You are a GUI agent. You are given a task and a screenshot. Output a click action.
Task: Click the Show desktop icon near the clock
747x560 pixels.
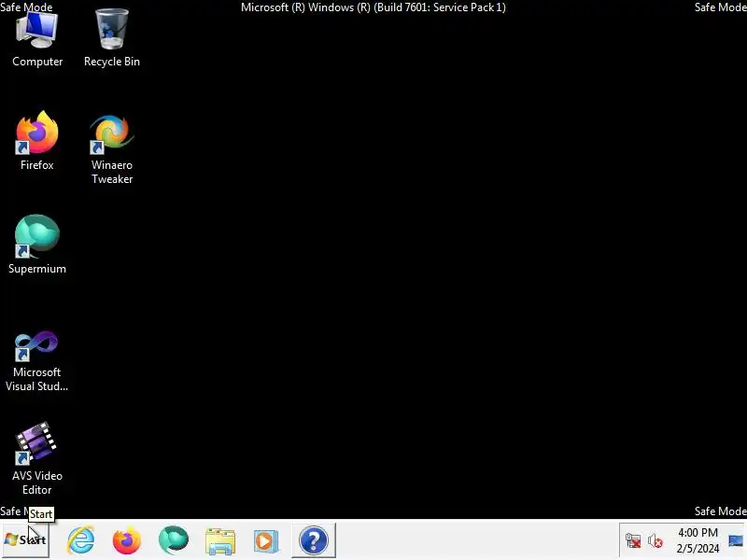[x=736, y=541]
